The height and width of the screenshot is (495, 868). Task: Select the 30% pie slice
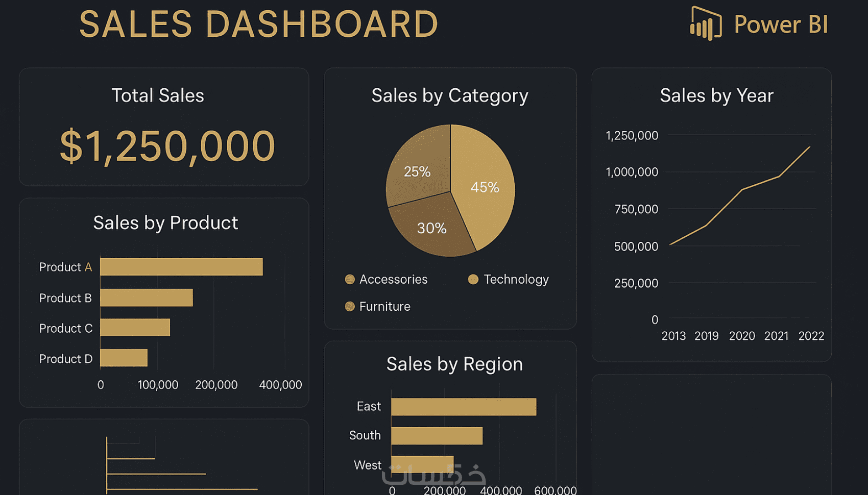click(431, 228)
